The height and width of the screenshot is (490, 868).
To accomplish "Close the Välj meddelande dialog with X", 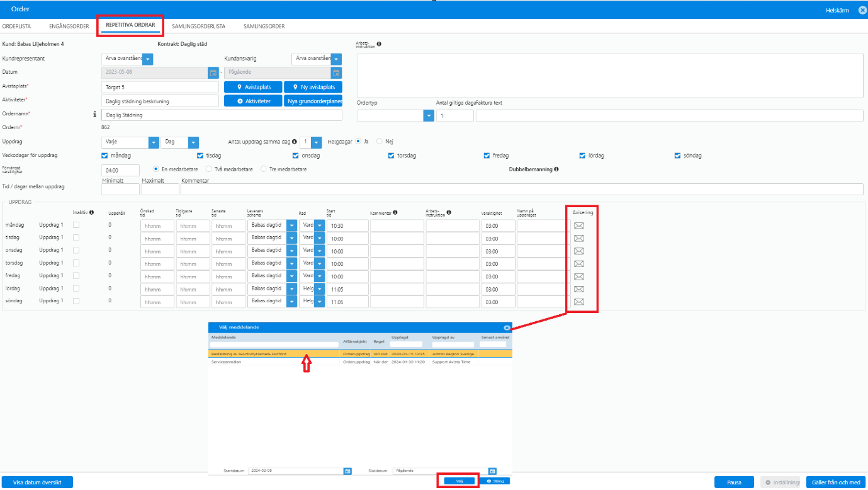I will [507, 328].
